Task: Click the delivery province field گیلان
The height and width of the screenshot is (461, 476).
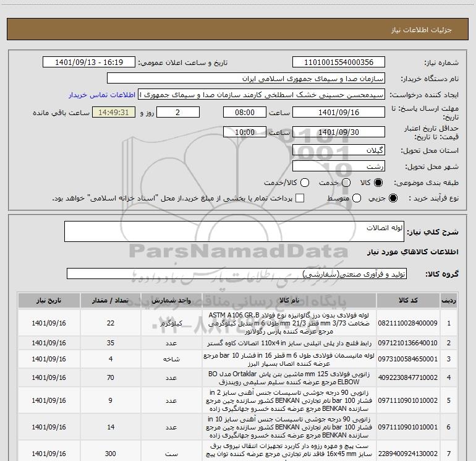Action: (339, 150)
